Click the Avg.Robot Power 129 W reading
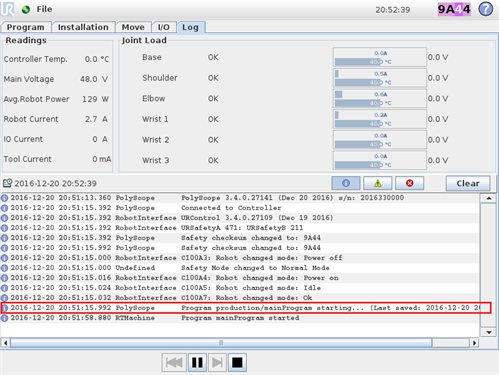 click(x=56, y=99)
